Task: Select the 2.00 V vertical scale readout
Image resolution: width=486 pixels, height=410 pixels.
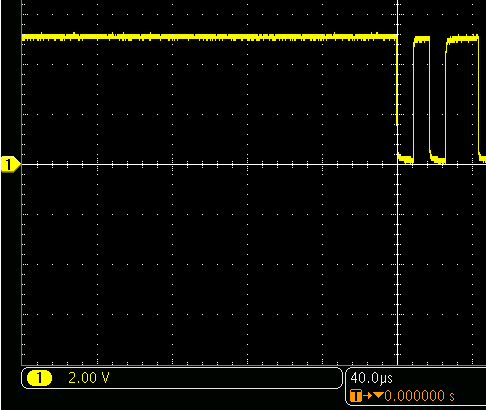Action: point(89,378)
